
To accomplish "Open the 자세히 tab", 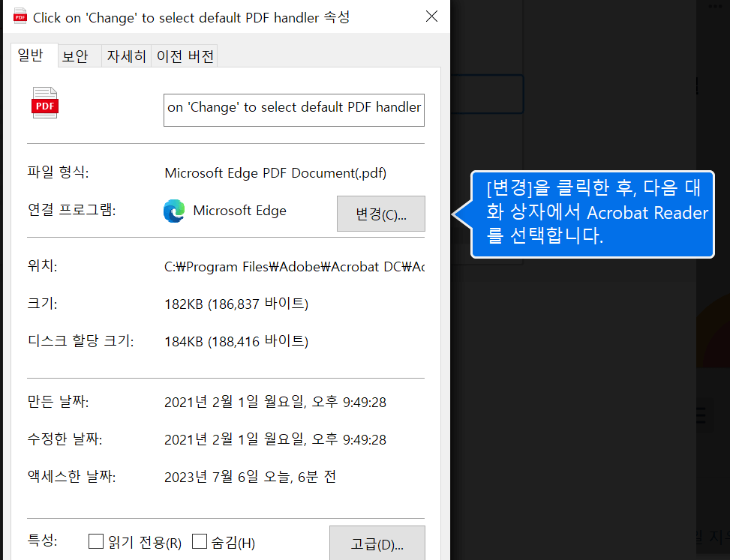I will pos(126,56).
